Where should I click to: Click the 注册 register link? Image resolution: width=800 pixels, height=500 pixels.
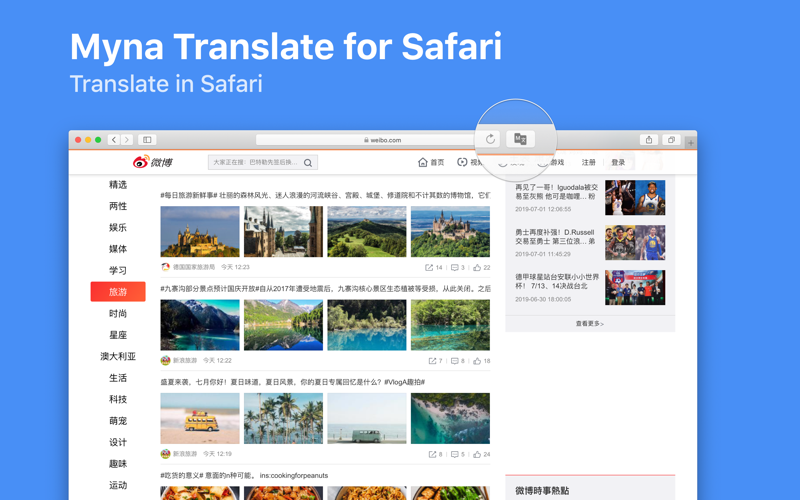(x=588, y=162)
